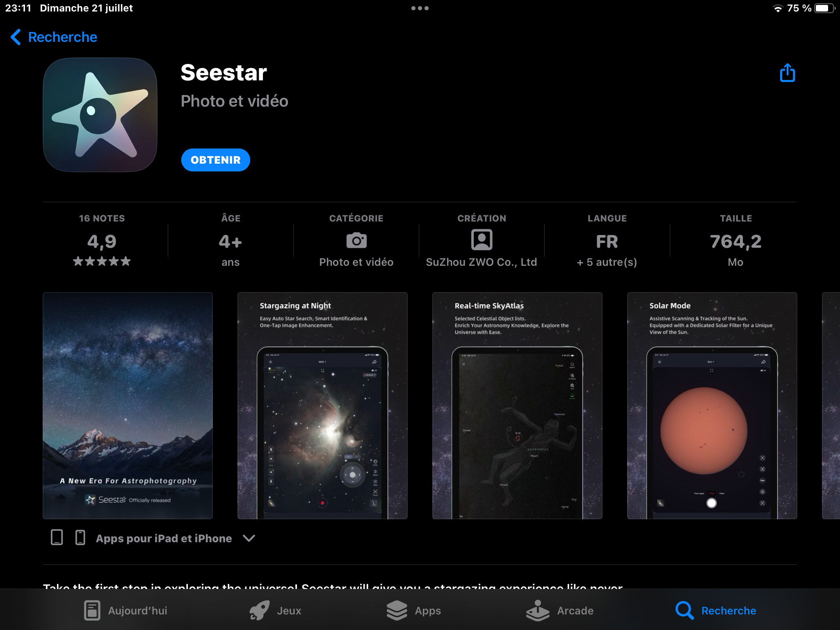Screen dimensions: 840x630
Task: Tap the magnifier Recherche icon
Action: (684, 610)
